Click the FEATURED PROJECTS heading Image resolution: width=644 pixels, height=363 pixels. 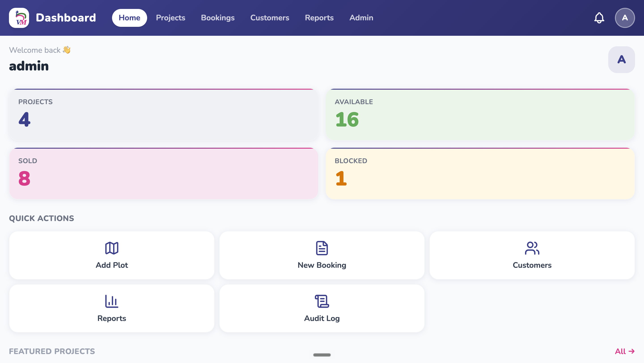coord(52,351)
